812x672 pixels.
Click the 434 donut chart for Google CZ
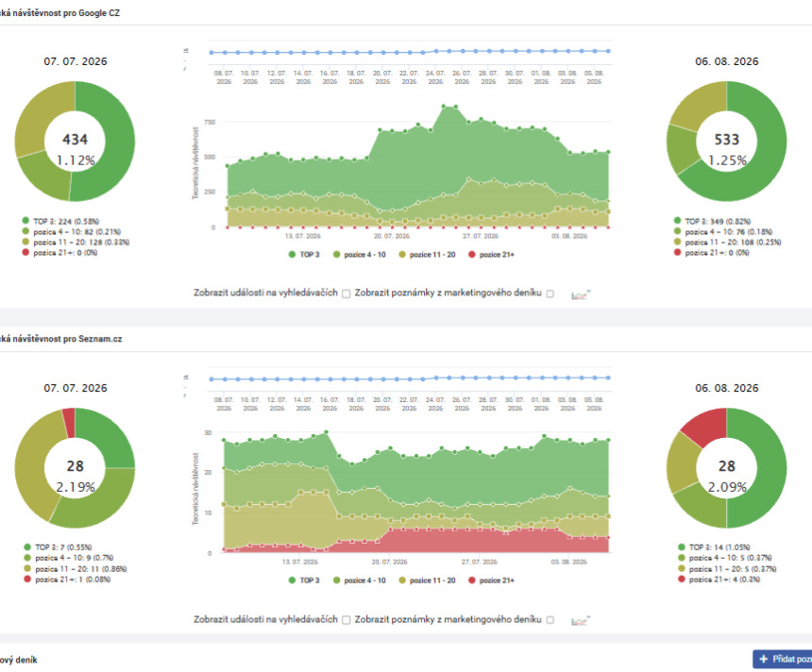click(x=76, y=141)
